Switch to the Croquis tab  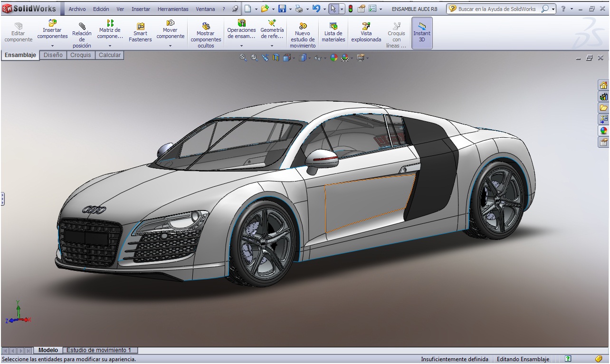81,55
